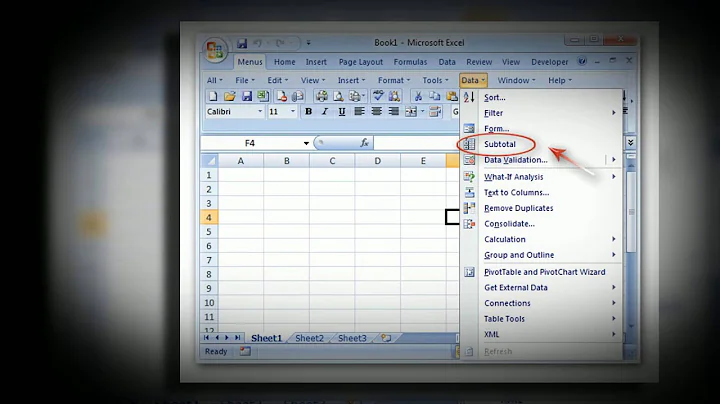Open the All dropdown menu
The width and height of the screenshot is (720, 404).
[x=214, y=80]
